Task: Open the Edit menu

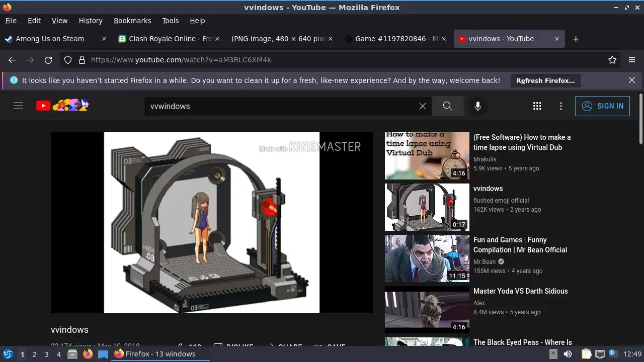Action: [34, 21]
